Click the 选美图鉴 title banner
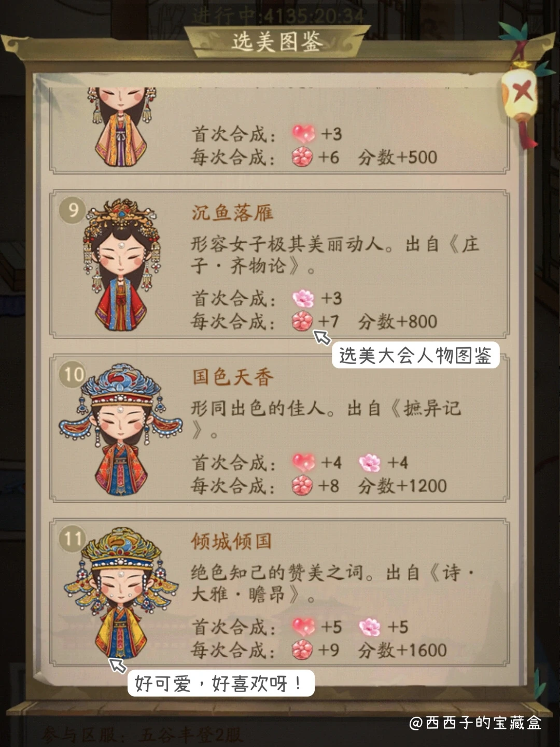Image resolution: width=560 pixels, height=747 pixels. click(x=277, y=41)
